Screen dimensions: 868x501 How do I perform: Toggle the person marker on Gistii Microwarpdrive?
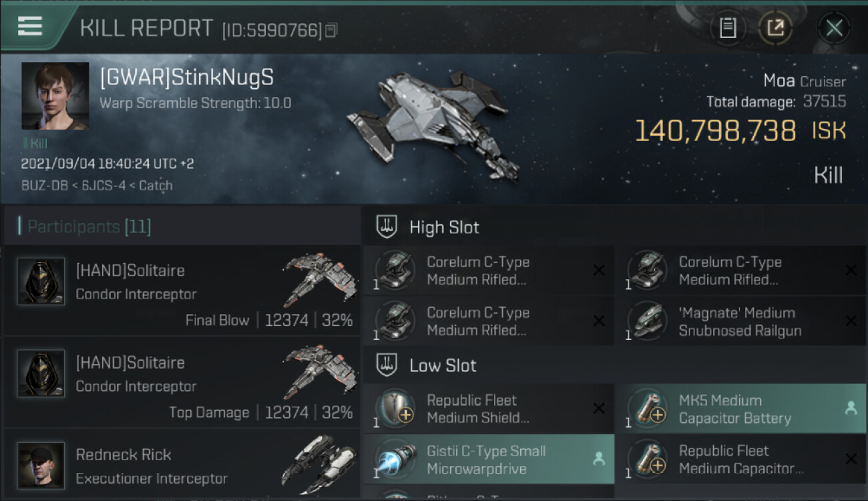[599, 459]
